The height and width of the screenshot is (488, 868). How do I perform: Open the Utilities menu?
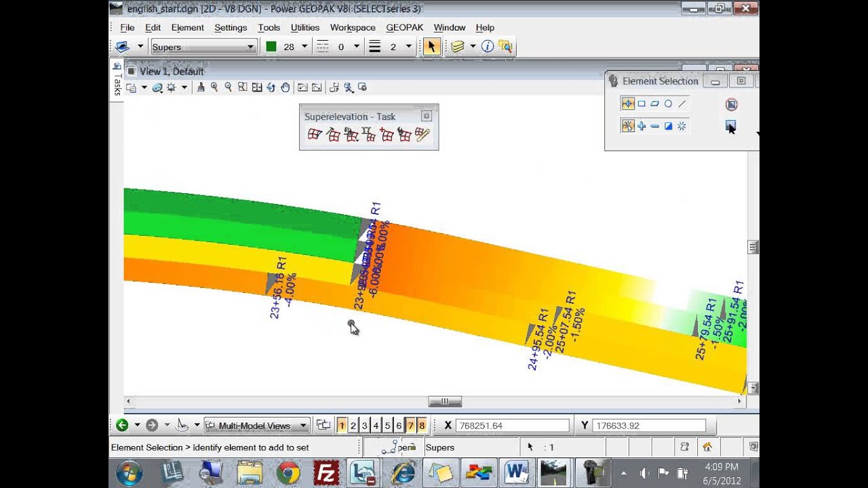[305, 28]
